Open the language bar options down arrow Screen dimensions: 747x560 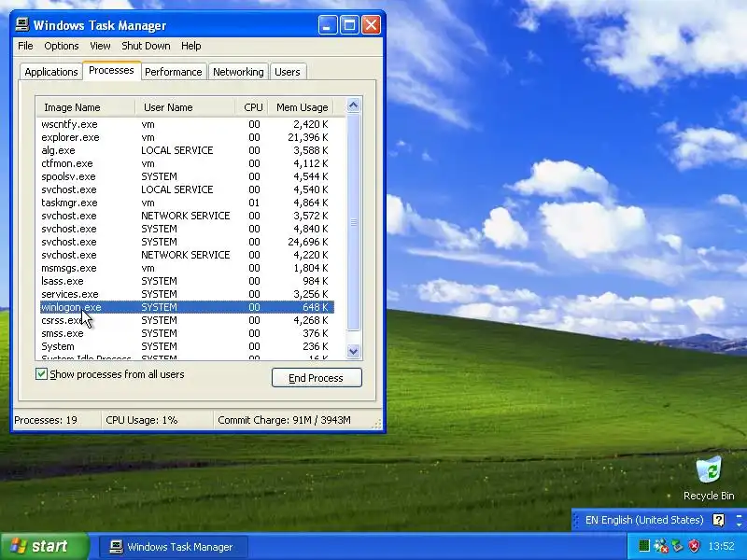740,525
